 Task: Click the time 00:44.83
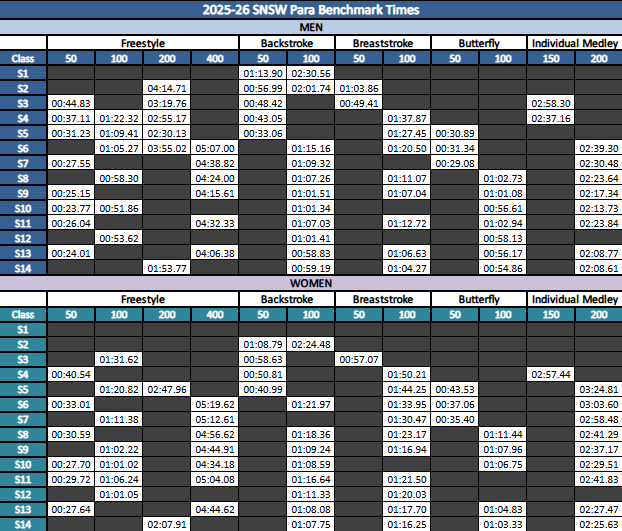tap(71, 103)
